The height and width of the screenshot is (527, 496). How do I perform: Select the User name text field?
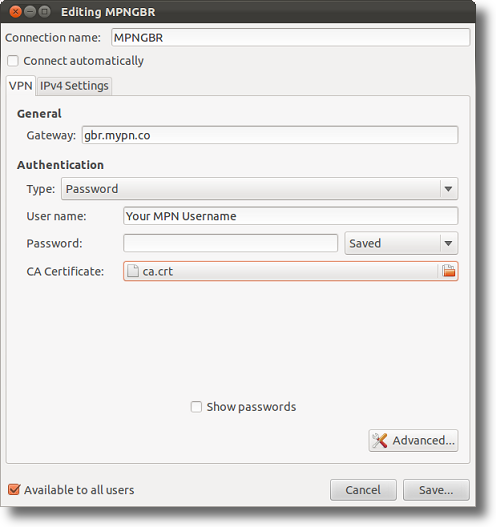point(290,216)
